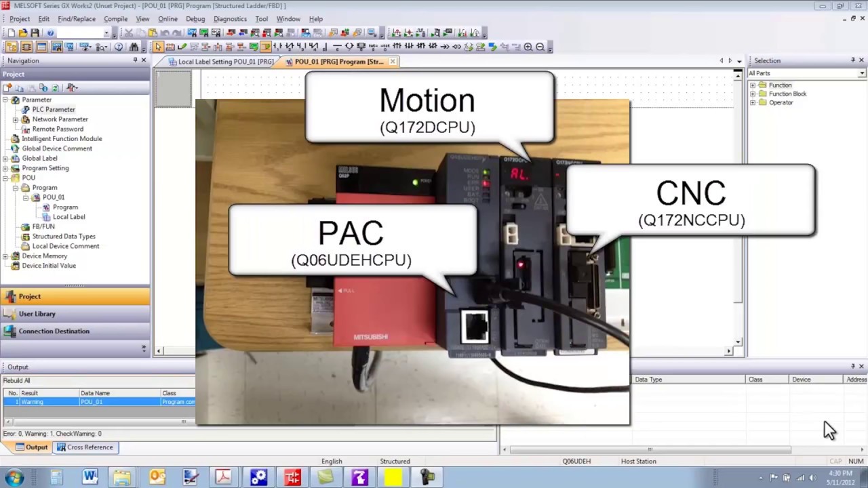Expand the Network Parameter node

(16, 119)
